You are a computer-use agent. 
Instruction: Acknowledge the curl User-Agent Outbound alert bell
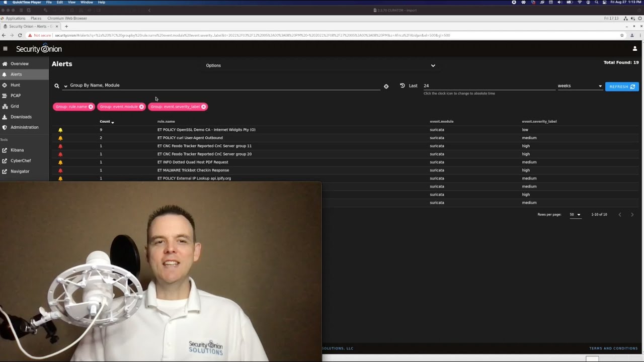pyautogui.click(x=60, y=138)
